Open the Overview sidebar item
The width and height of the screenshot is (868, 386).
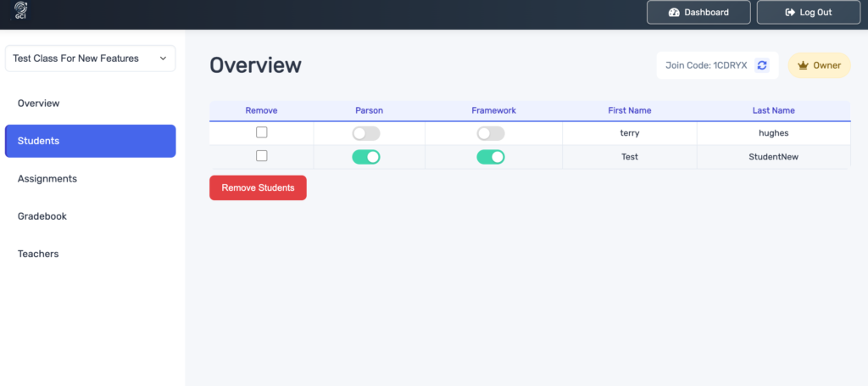tap(39, 103)
